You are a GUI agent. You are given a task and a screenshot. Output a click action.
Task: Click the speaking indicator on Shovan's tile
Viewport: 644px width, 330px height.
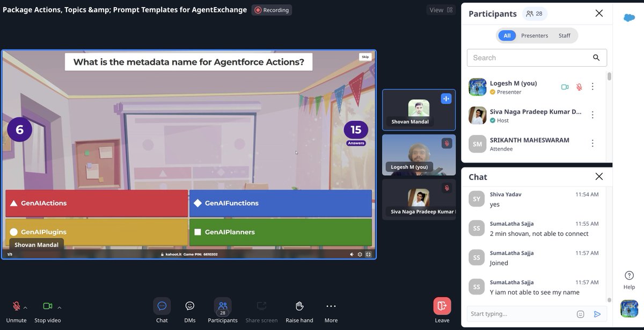point(447,98)
